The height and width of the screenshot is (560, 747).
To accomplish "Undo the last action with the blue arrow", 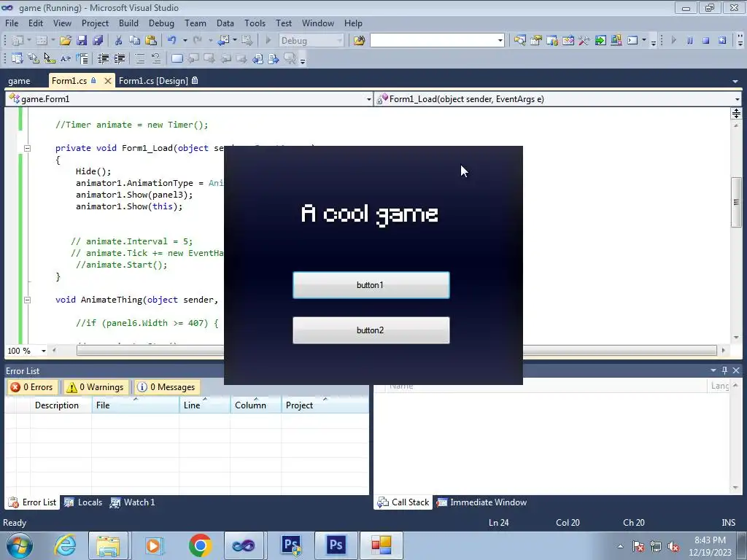I will (x=172, y=41).
